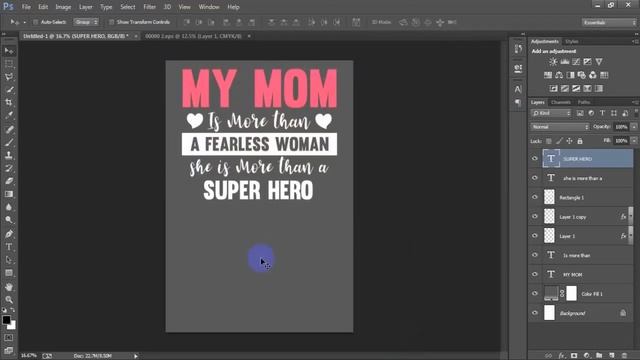Hide the Rectangle 1 layer
640x360 pixels.
535,197
